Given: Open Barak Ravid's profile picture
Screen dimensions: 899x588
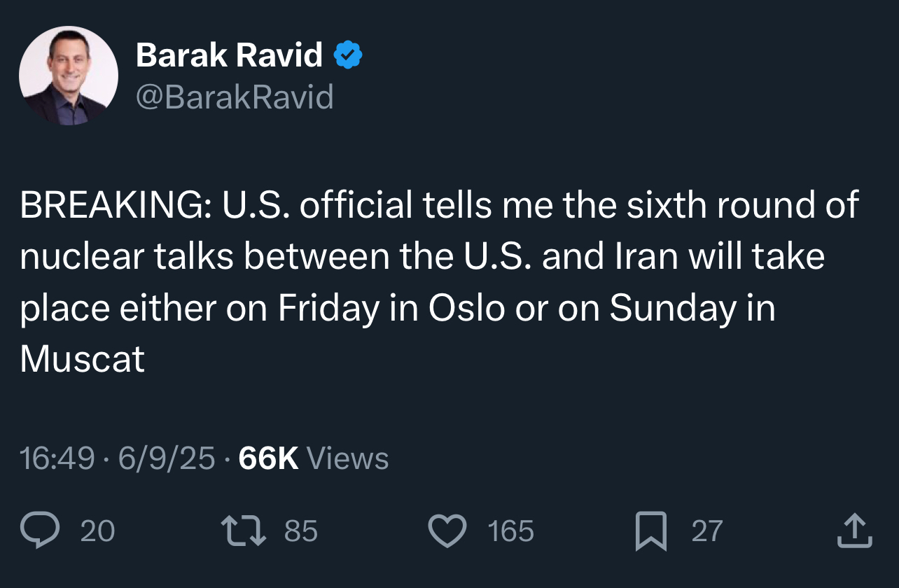Looking at the screenshot, I should 69,76.
